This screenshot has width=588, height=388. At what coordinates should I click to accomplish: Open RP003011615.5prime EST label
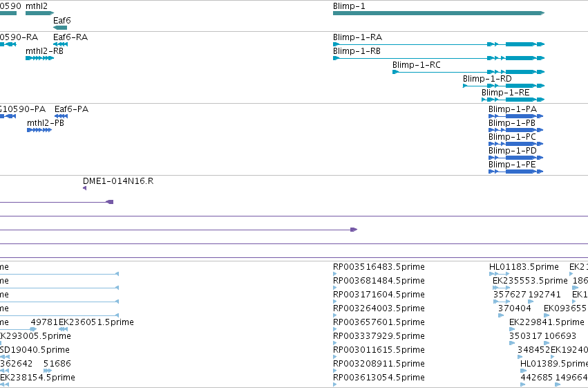[379, 350]
